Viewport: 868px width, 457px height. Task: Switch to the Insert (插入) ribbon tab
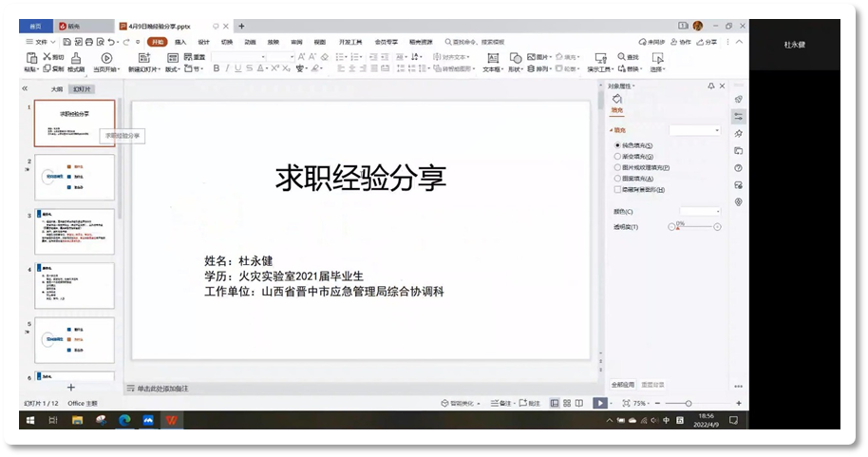(x=179, y=42)
